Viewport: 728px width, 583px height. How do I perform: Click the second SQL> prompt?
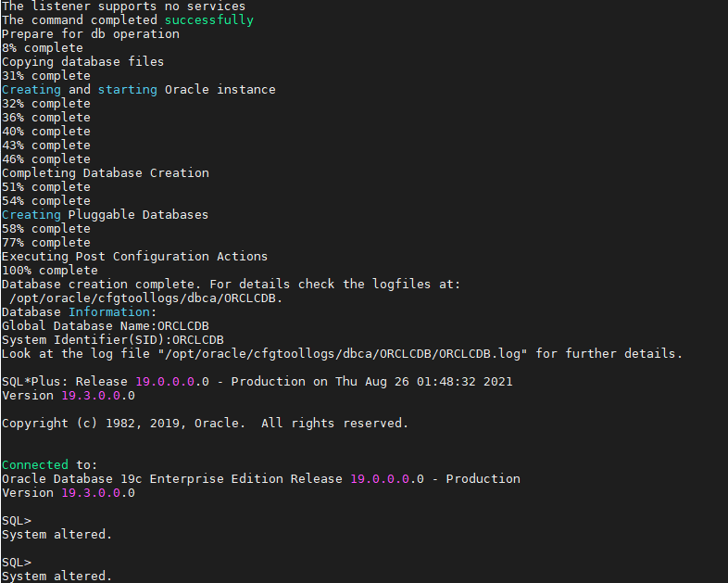pyautogui.click(x=17, y=563)
